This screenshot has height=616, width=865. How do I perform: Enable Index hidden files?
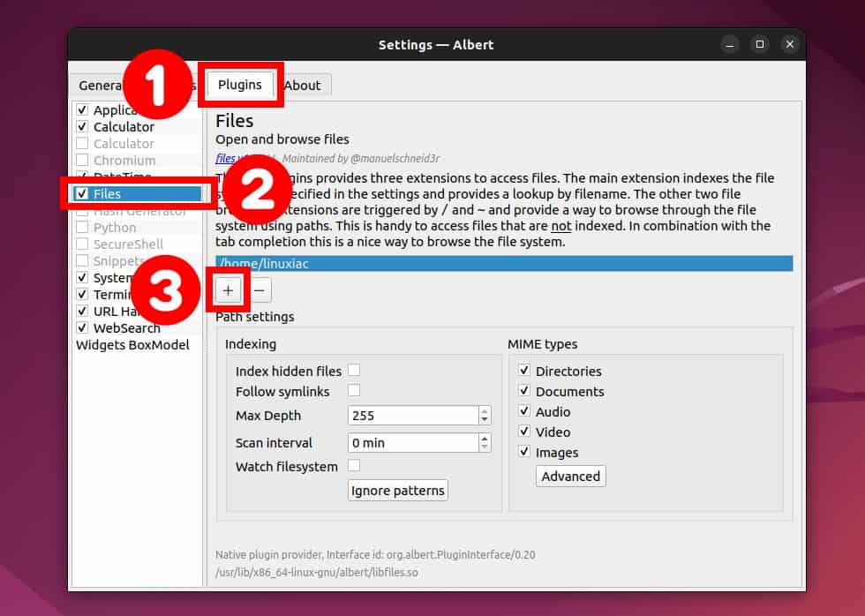pos(354,370)
